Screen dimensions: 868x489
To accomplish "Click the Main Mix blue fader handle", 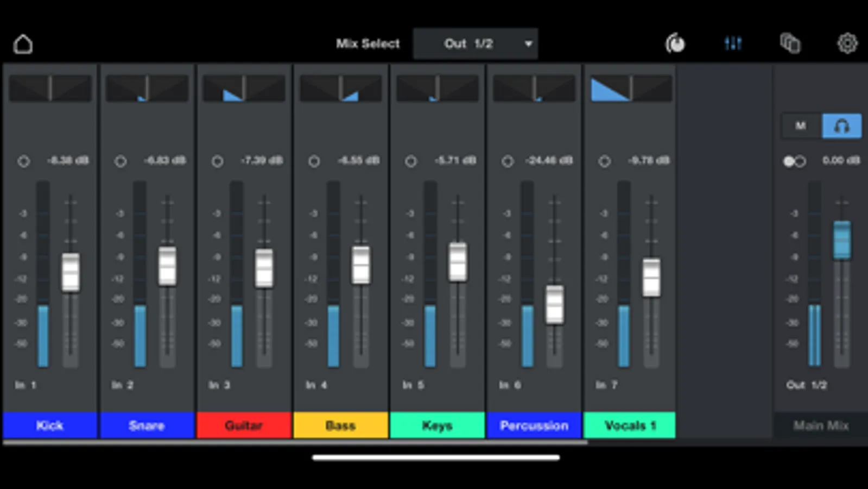I will tap(842, 240).
